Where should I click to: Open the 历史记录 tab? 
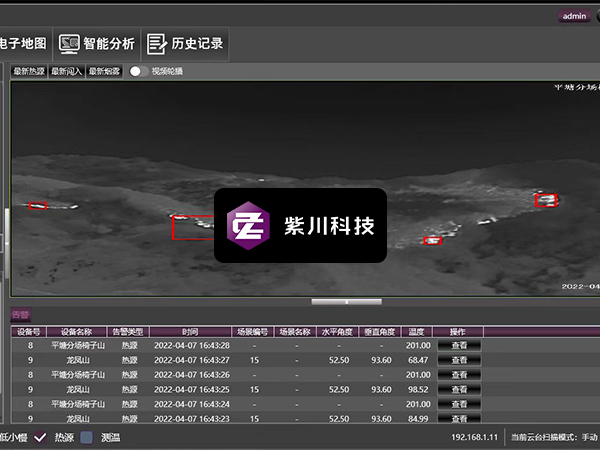tap(185, 44)
